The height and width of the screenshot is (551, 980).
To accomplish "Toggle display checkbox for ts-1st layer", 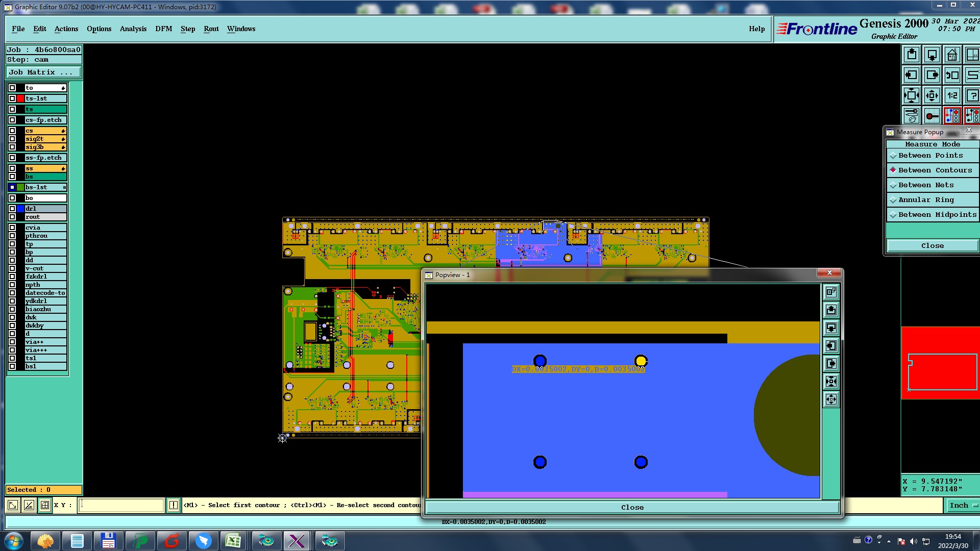I will click(x=12, y=98).
